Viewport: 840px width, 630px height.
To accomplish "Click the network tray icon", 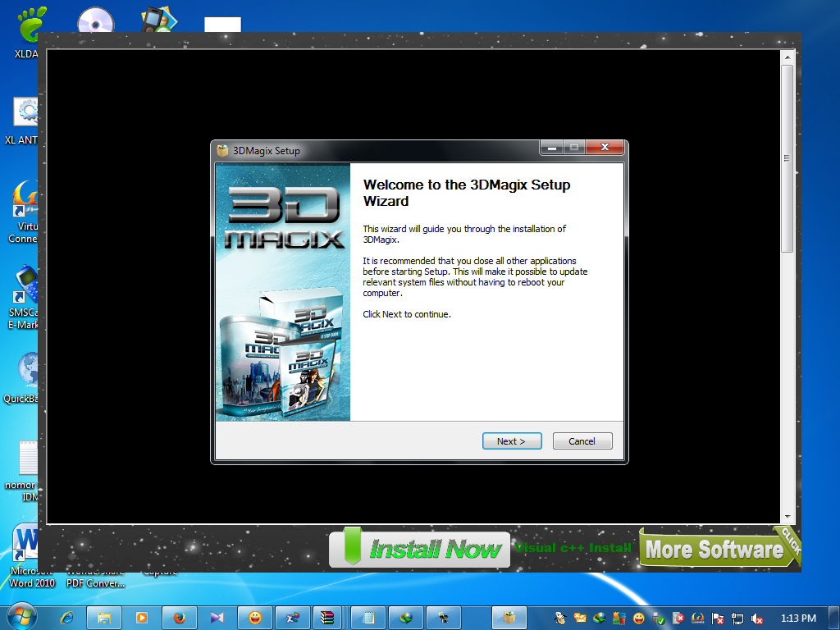I will (x=737, y=619).
